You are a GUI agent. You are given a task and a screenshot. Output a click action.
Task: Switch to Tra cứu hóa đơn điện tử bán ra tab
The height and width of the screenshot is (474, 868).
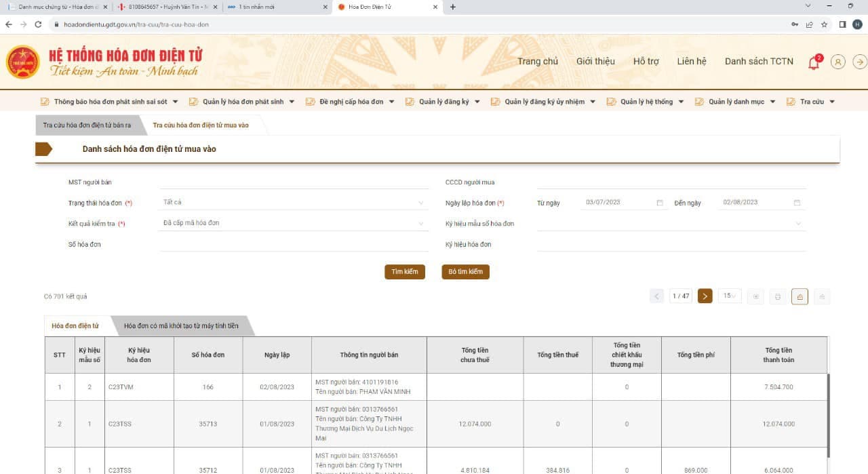87,125
